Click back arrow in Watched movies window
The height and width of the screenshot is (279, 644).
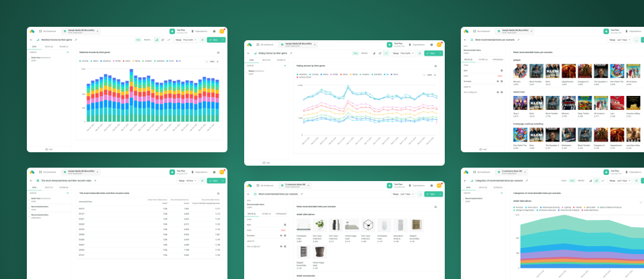32,40
